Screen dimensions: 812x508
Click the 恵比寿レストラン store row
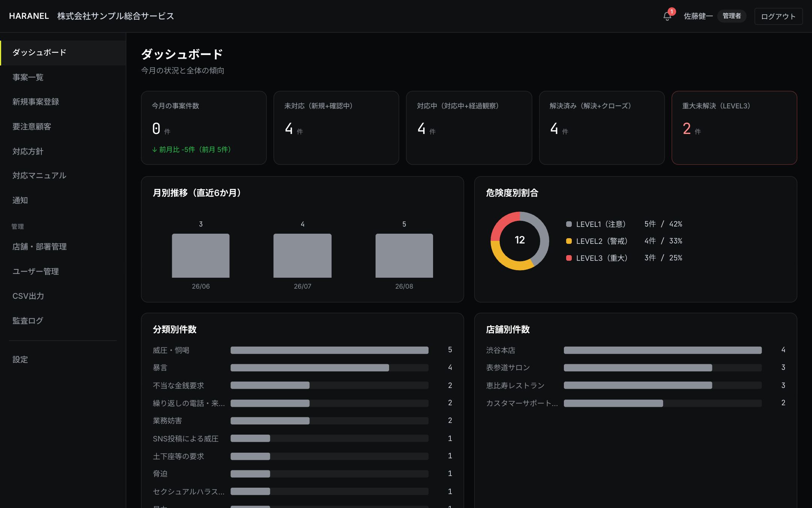[x=635, y=385]
